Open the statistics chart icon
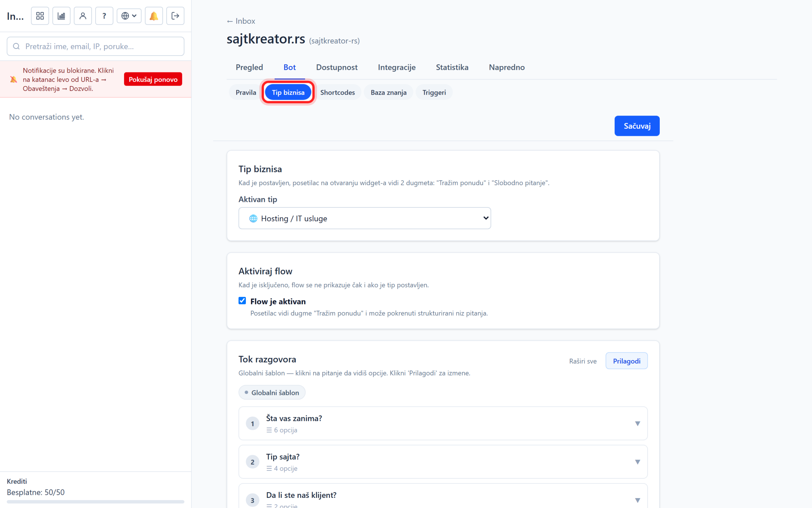The height and width of the screenshot is (508, 812). (62, 16)
